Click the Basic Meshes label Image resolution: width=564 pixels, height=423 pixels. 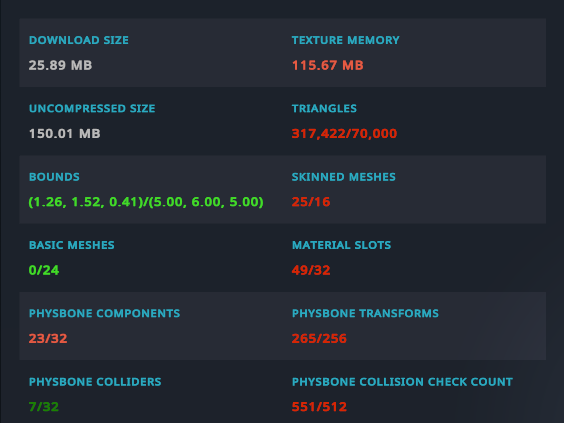pos(72,245)
